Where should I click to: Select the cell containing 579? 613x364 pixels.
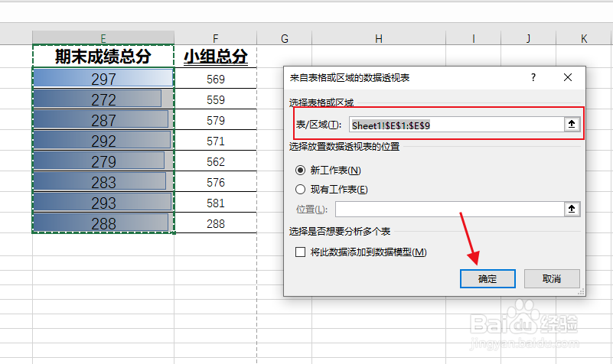coord(215,120)
